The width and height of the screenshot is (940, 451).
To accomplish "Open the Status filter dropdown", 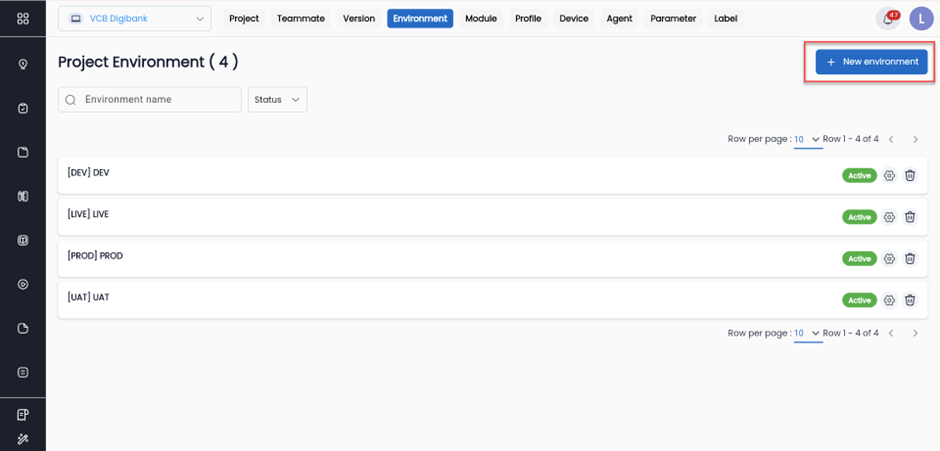I will [277, 100].
